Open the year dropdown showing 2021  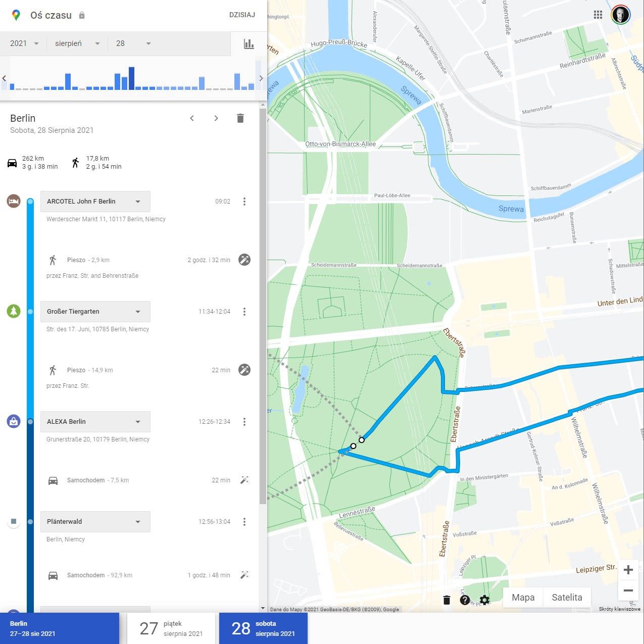click(x=24, y=43)
